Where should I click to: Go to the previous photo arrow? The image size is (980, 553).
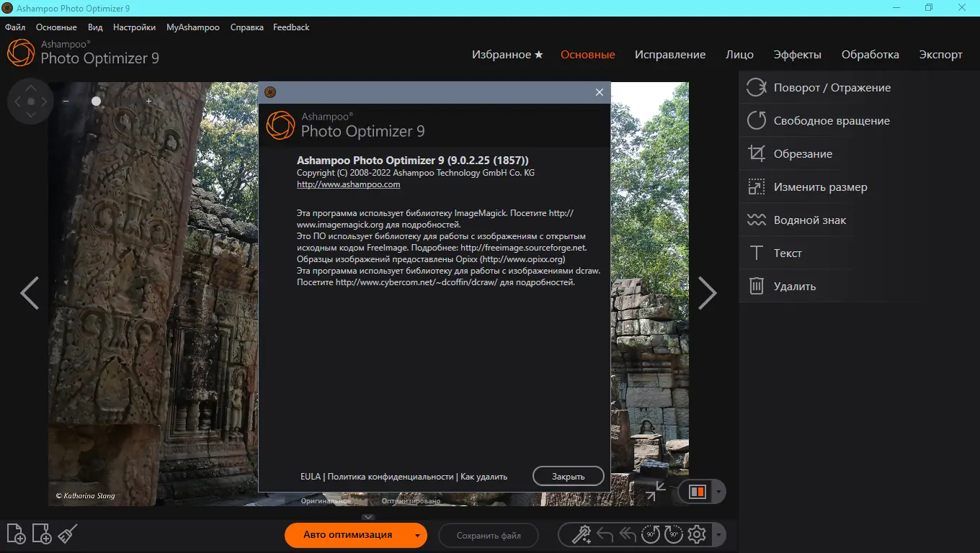coord(30,293)
